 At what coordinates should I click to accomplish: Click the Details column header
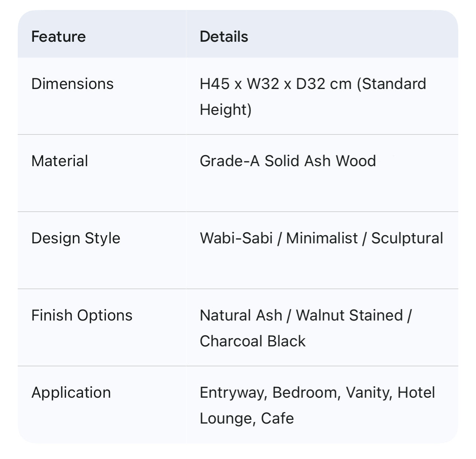click(x=224, y=37)
